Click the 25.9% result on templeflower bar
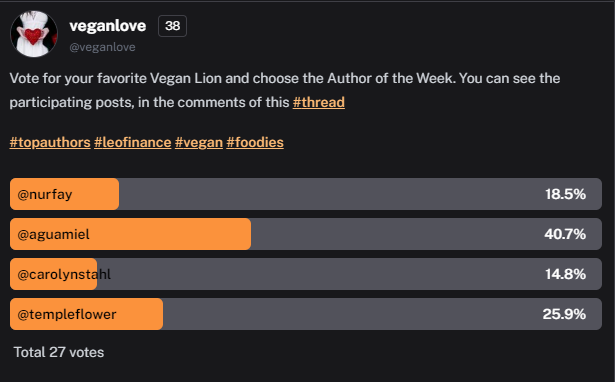 pos(564,314)
